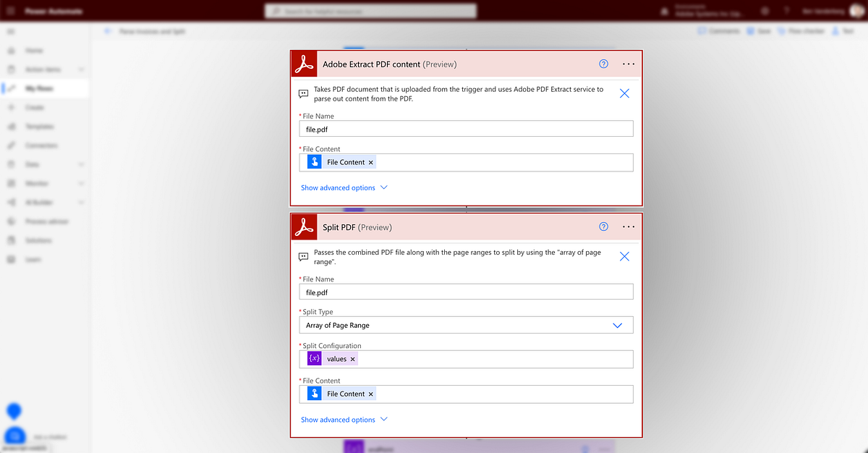Open the chatbot button at bottom left

coord(14,436)
